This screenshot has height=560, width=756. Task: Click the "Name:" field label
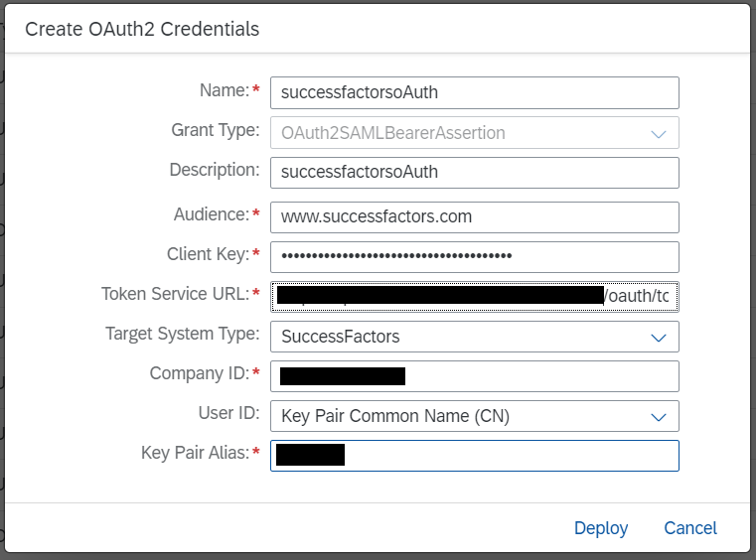225,90
